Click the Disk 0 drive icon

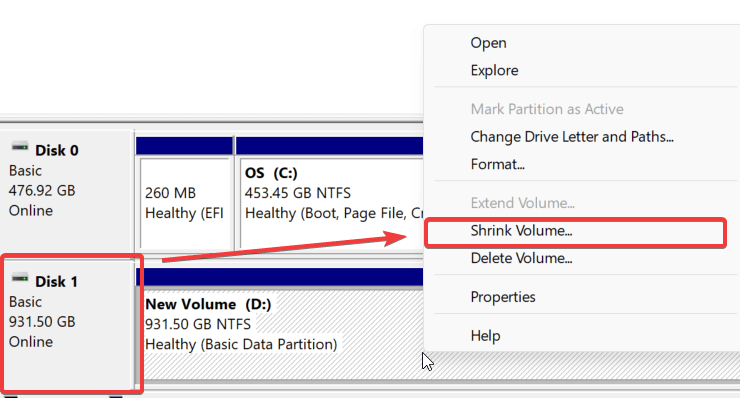click(x=20, y=147)
